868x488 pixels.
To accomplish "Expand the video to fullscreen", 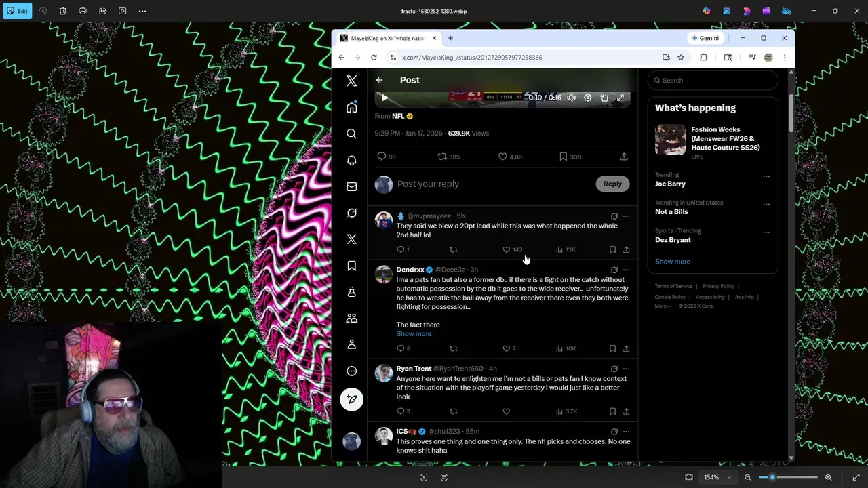I will coord(620,98).
